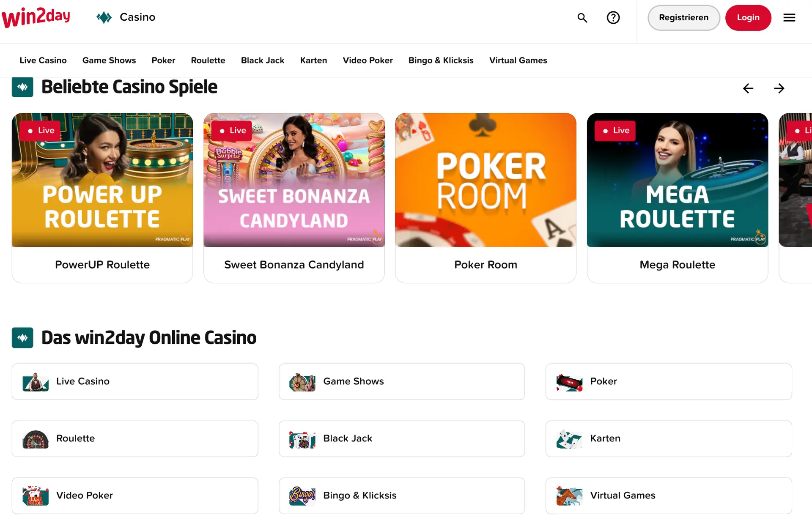Launch the Poker Room game card
Viewport: 812px width, 523px height.
tap(486, 198)
